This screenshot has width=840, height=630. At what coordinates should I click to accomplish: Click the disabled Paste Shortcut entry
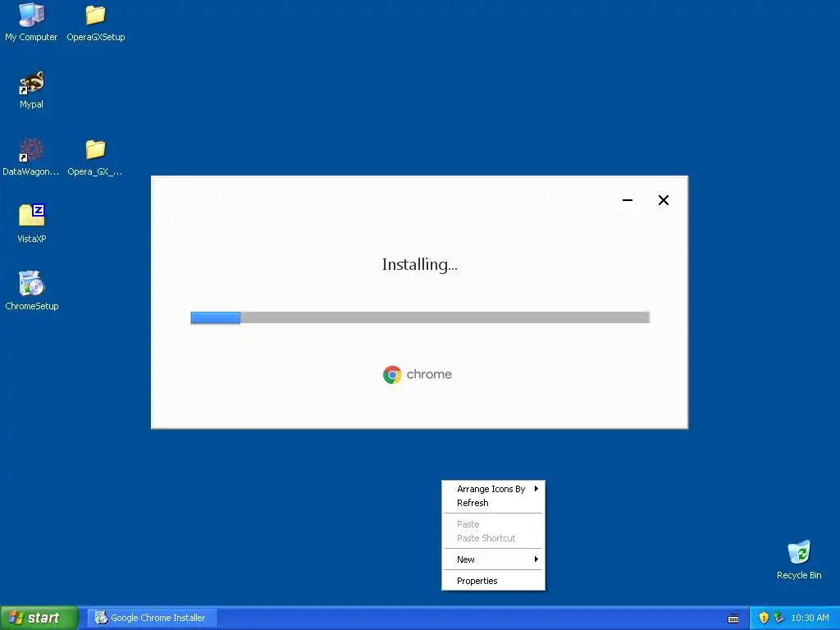point(493,538)
